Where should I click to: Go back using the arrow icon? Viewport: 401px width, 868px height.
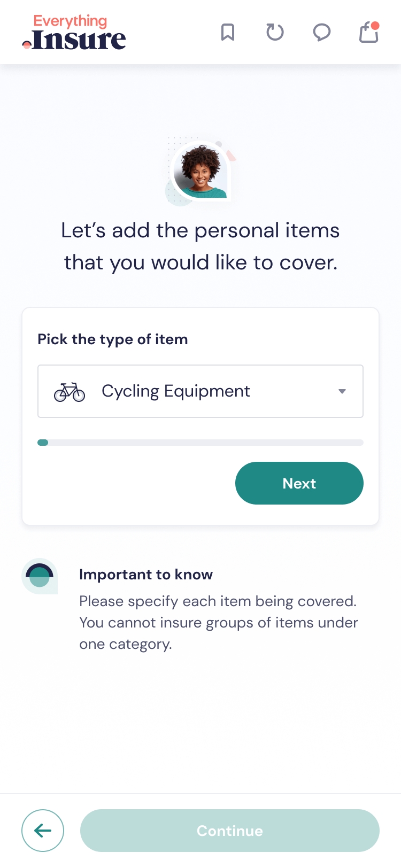43,831
